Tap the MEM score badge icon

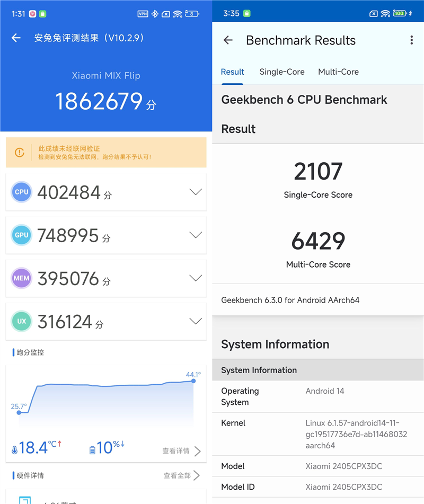pyautogui.click(x=22, y=278)
